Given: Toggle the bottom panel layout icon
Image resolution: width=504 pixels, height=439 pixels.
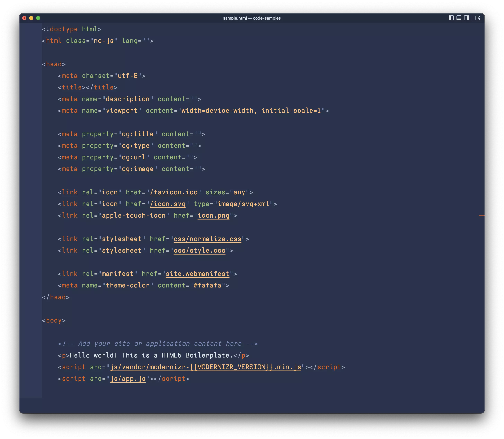Looking at the screenshot, I should pyautogui.click(x=459, y=18).
